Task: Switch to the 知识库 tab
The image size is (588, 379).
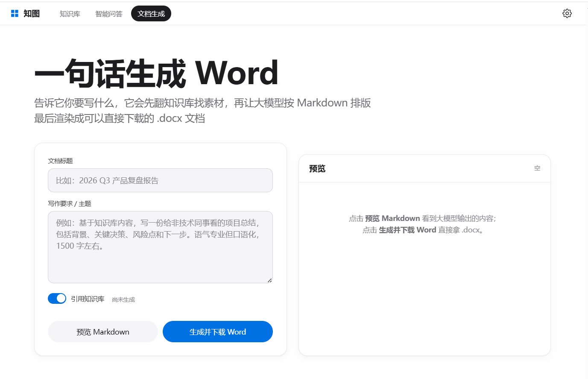Action: [70, 14]
